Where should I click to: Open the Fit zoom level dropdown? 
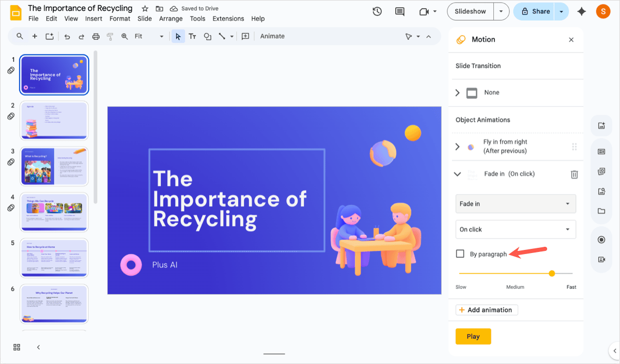point(149,36)
